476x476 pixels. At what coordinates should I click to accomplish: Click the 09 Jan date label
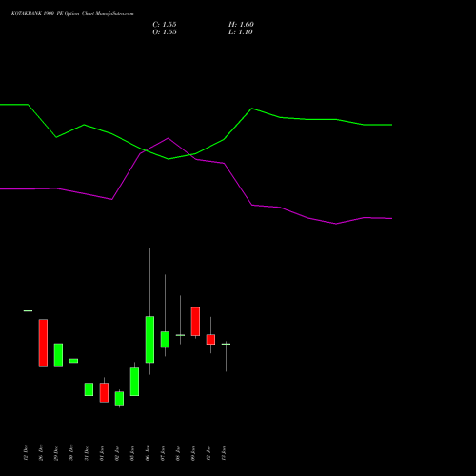click(193, 452)
